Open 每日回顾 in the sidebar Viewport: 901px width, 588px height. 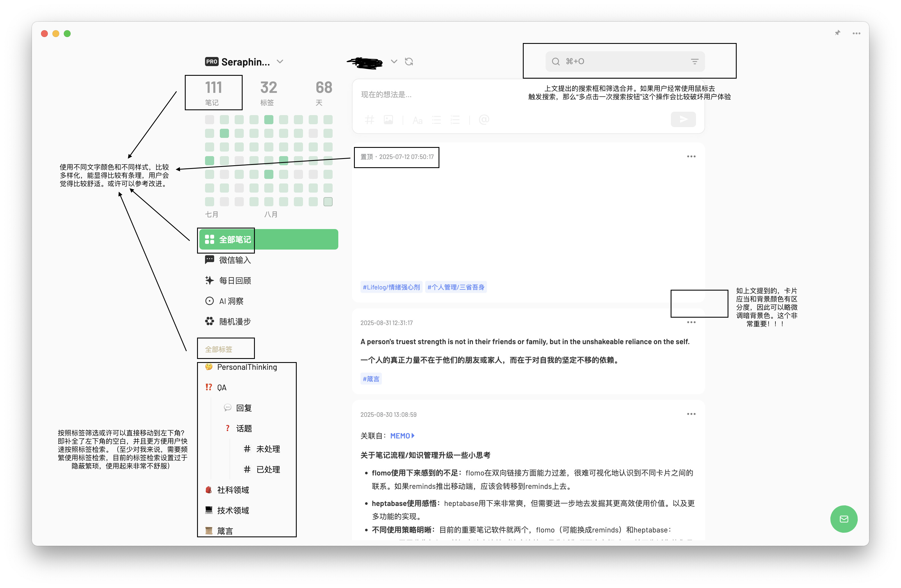(x=235, y=281)
